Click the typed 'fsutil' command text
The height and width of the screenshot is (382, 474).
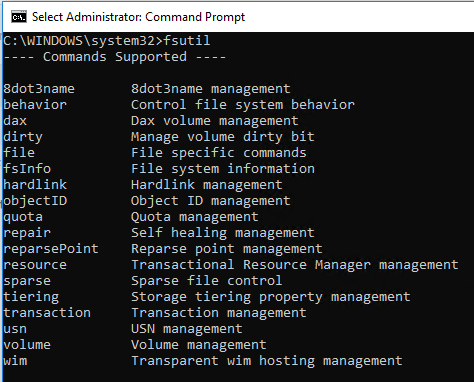[x=187, y=41]
